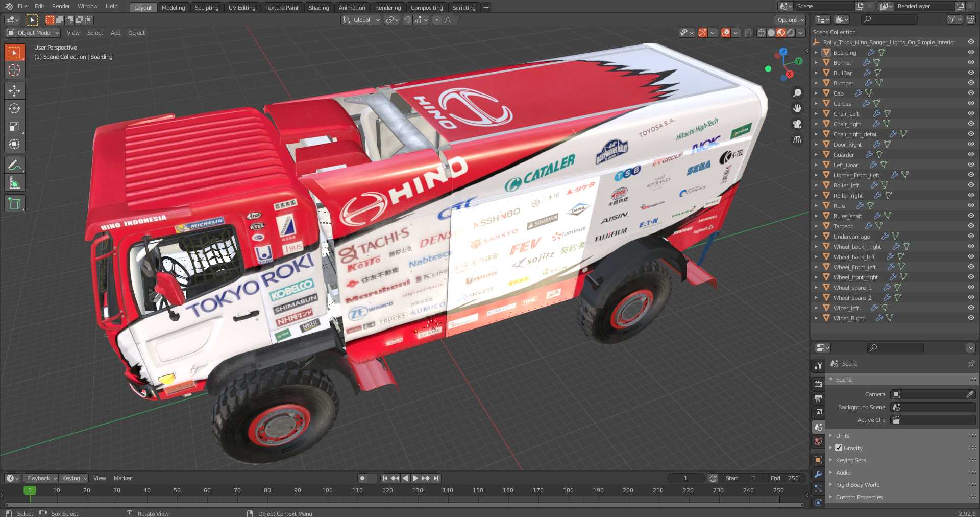Toggle X-ray view button
The height and width of the screenshot is (517, 980).
coord(748,33)
